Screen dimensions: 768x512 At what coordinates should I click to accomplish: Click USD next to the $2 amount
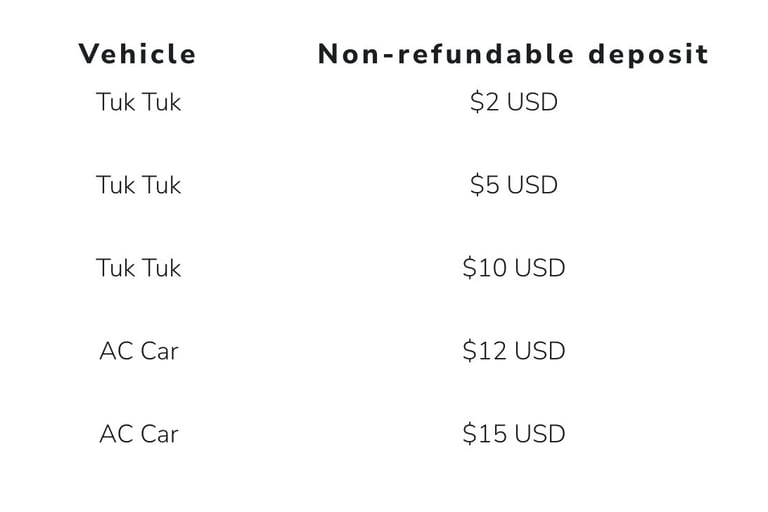tap(533, 102)
